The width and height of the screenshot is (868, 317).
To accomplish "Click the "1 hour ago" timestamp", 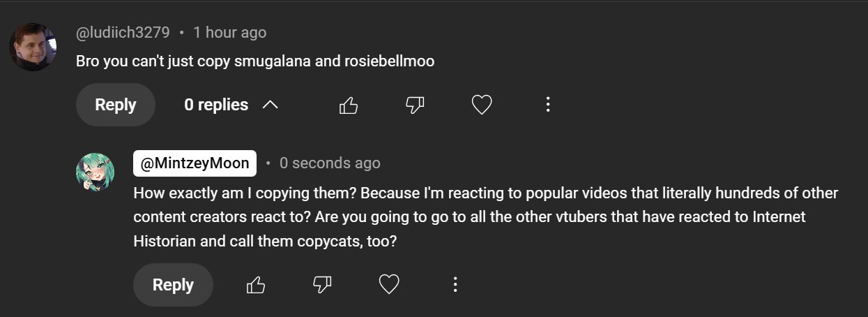I will click(229, 33).
